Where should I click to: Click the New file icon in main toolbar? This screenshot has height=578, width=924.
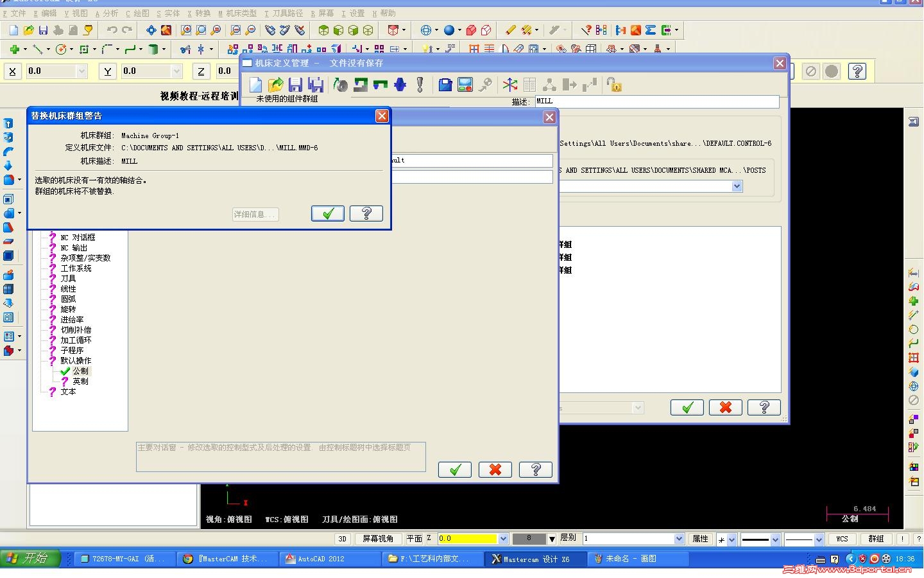point(13,30)
